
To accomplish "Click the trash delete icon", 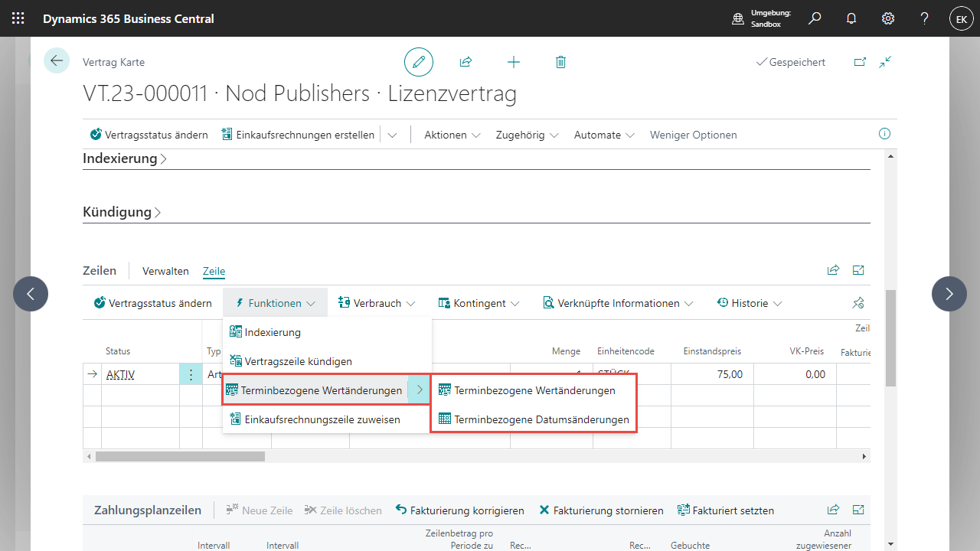I will pyautogui.click(x=560, y=62).
